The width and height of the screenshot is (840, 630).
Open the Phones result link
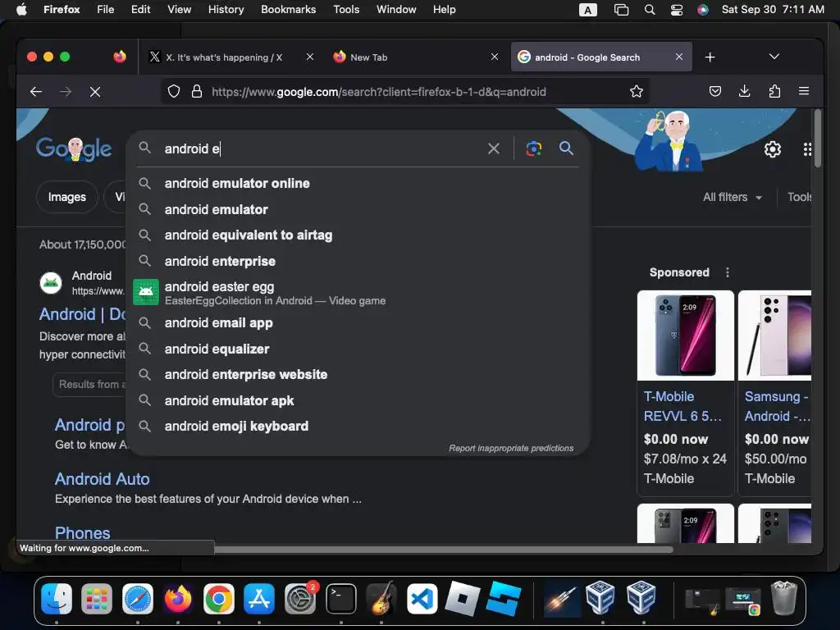tap(83, 532)
